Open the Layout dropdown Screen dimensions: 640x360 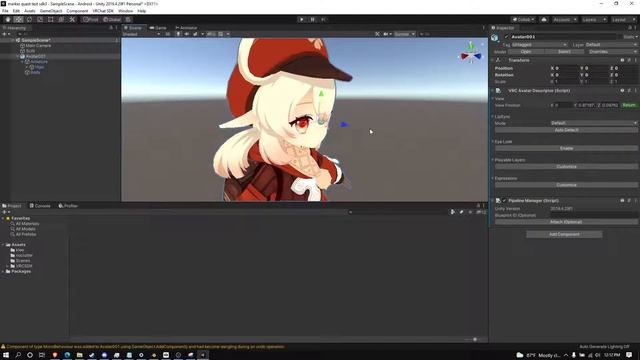pos(623,20)
